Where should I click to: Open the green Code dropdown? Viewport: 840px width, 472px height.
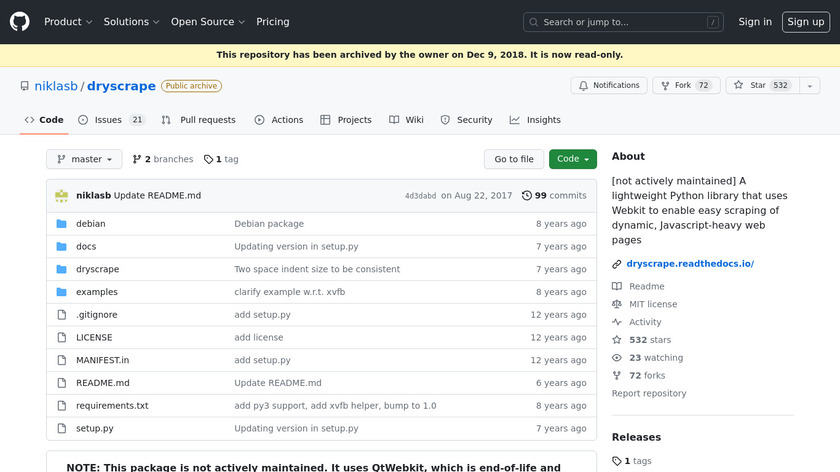[573, 159]
